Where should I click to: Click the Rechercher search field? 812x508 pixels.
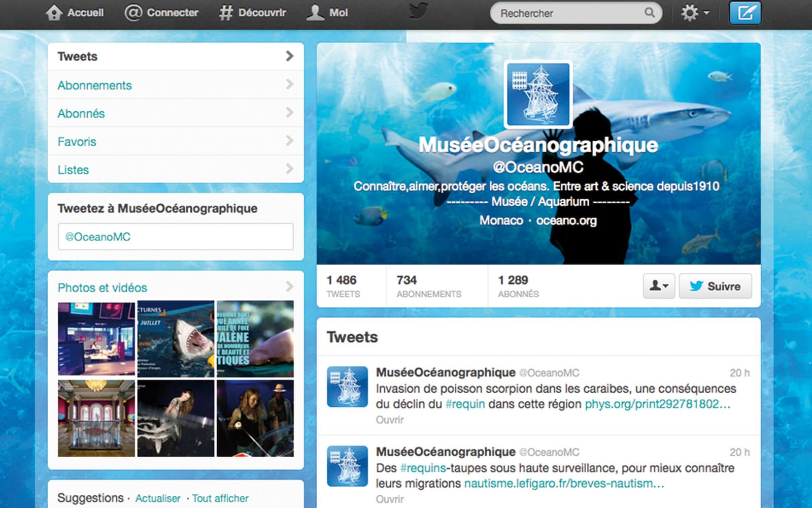(x=568, y=13)
